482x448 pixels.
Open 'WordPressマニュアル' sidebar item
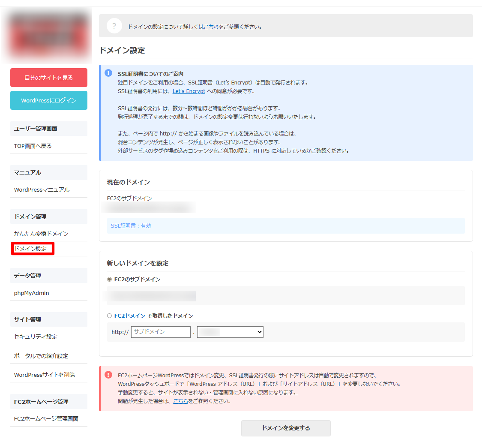click(x=42, y=189)
